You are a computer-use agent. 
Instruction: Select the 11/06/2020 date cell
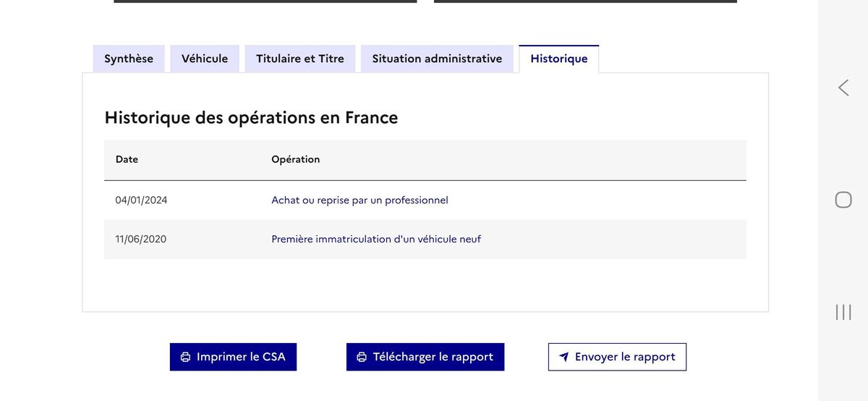pos(140,239)
